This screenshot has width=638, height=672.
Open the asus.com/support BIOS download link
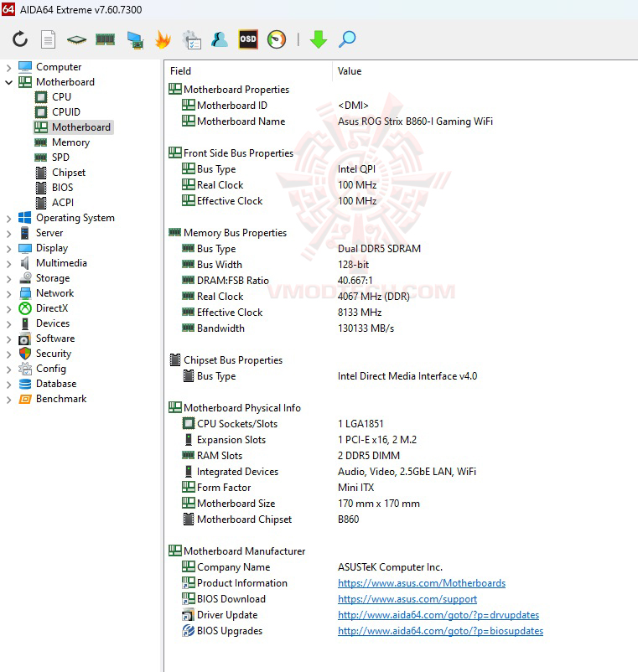tap(407, 599)
